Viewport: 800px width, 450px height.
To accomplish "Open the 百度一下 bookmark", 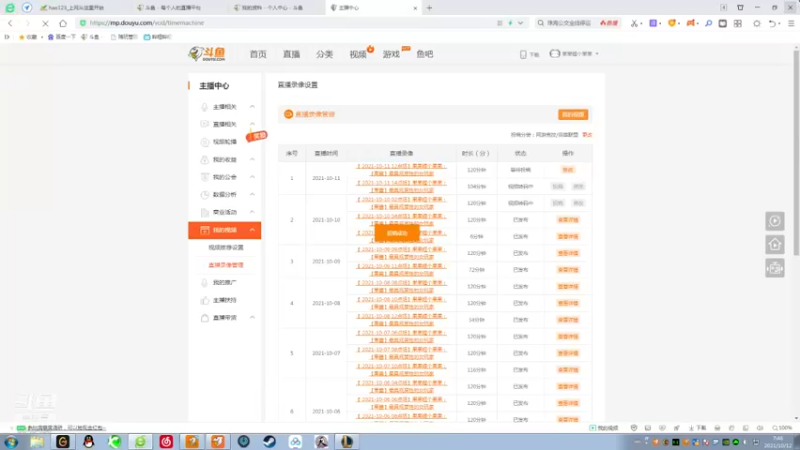I will [x=62, y=37].
